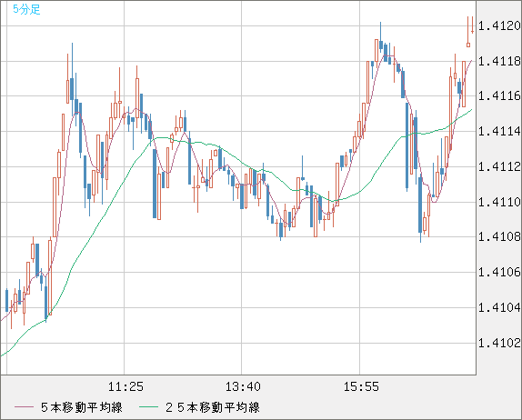Click the 15:55 time axis label
The width and height of the screenshot is (522, 420).
361,386
